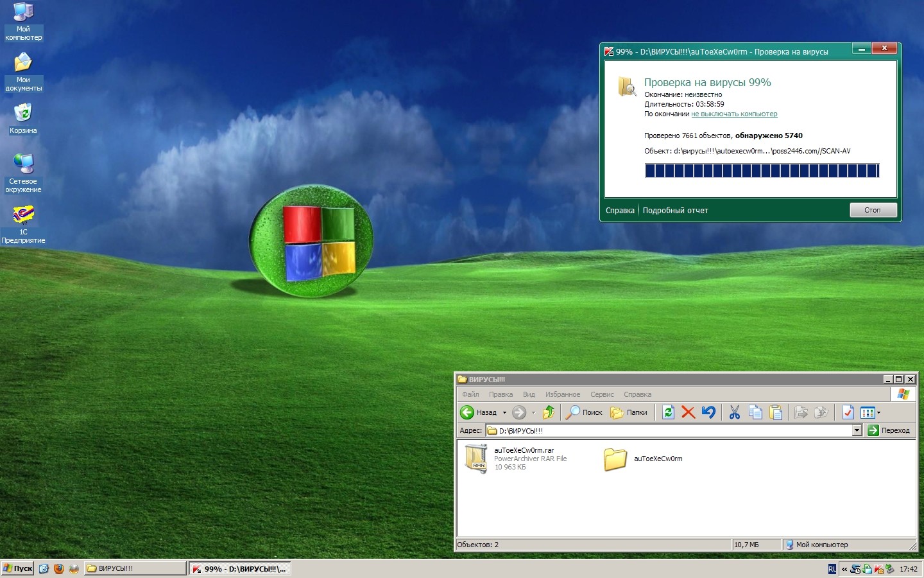
Task: Select the auToeXeCw0rm.rar archive file
Action: [477, 459]
